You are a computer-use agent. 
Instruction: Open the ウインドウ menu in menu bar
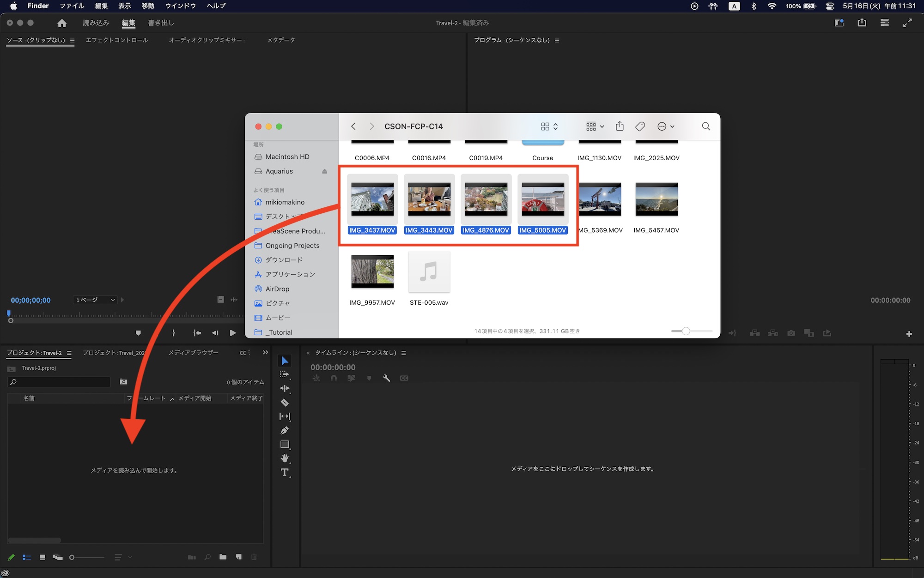(180, 6)
